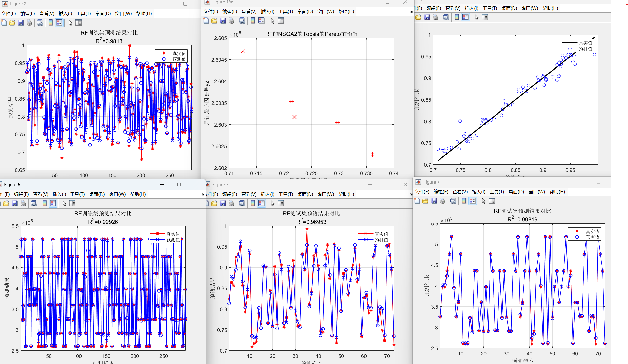Open file icon in Figure 166 toolbar

pos(214,21)
